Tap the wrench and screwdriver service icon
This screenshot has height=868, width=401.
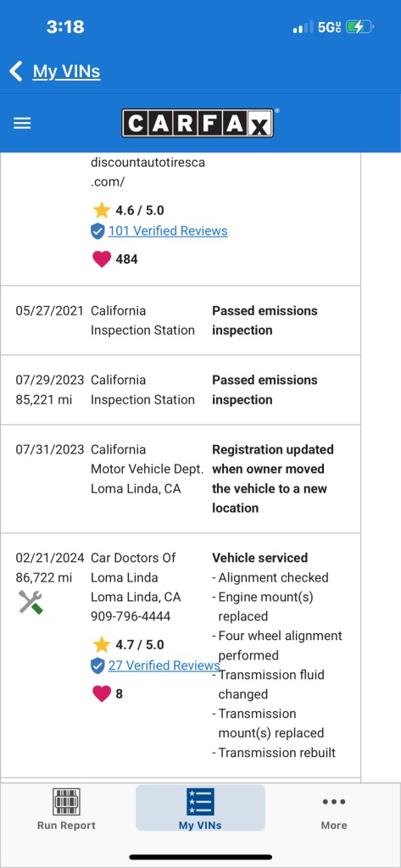pyautogui.click(x=31, y=602)
